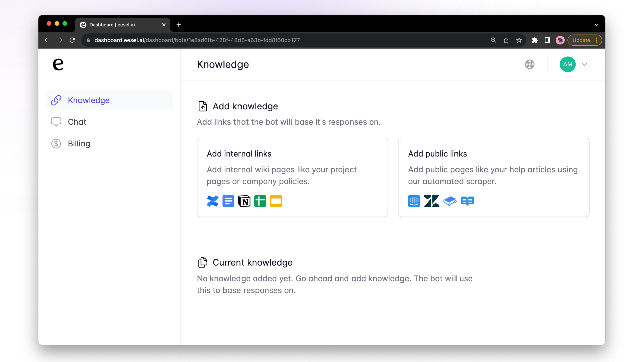This screenshot has width=644, height=362.
Task: Toggle the browser extensions puzzle icon
Action: click(x=535, y=40)
